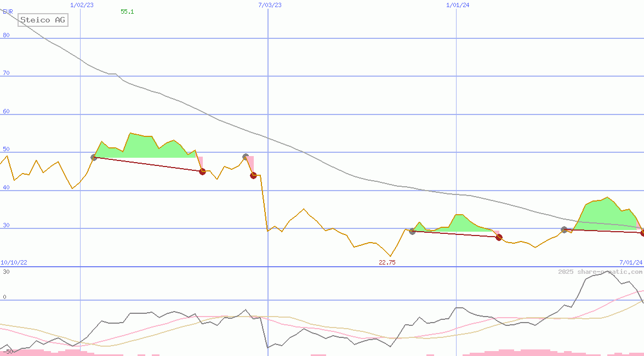Click the 1/01/24 date label

458,5
